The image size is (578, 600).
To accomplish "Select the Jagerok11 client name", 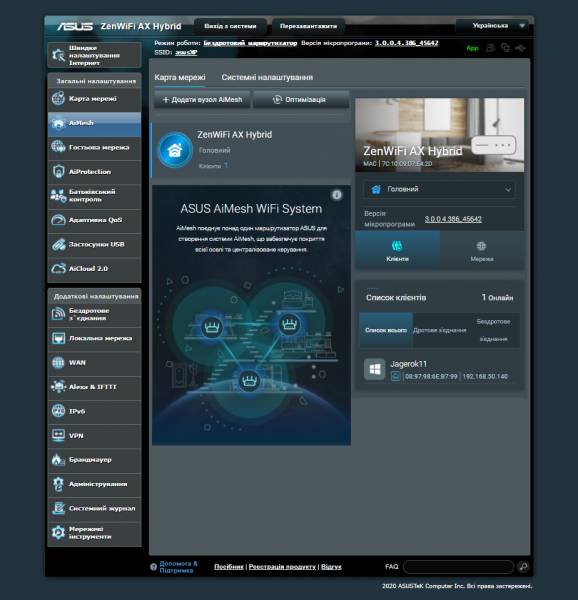I will [x=408, y=364].
